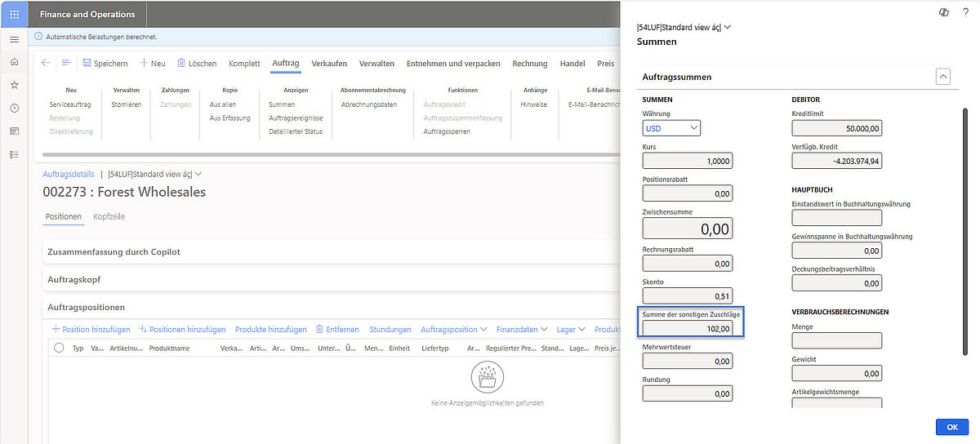Click the Summe der sonstigen Zuschläge field
The height and width of the screenshot is (444, 980).
click(x=687, y=328)
